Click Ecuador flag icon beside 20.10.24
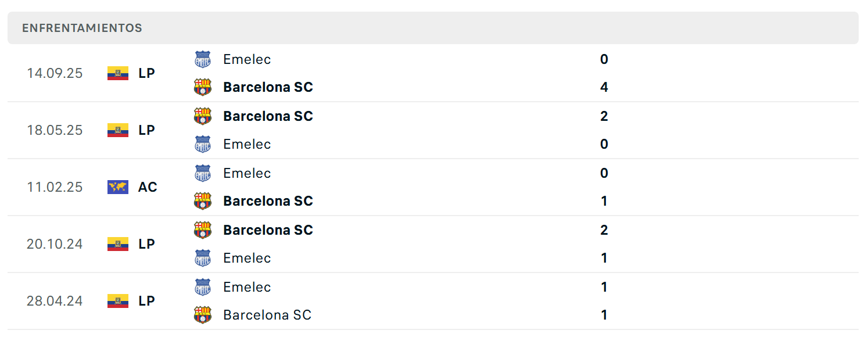The width and height of the screenshot is (868, 337). 118,244
